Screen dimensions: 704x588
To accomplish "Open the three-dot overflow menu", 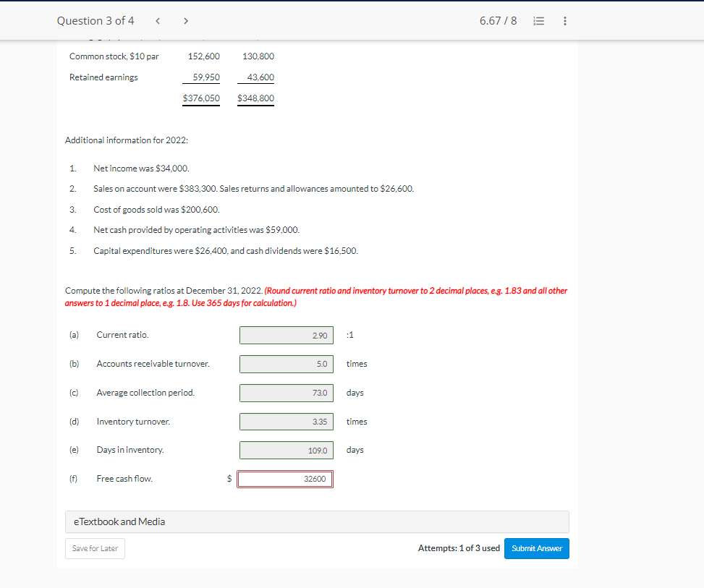I will point(564,20).
